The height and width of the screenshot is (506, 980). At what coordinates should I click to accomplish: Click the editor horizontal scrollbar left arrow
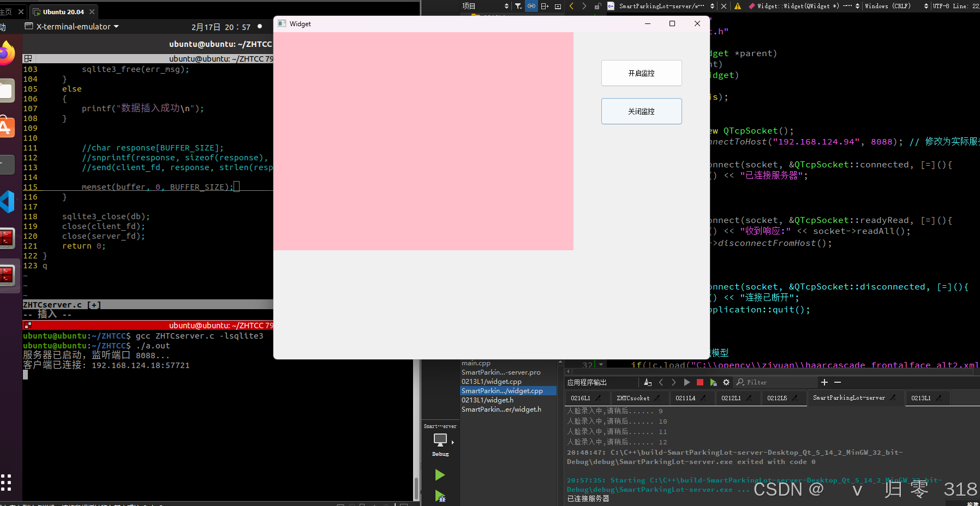tap(569, 371)
